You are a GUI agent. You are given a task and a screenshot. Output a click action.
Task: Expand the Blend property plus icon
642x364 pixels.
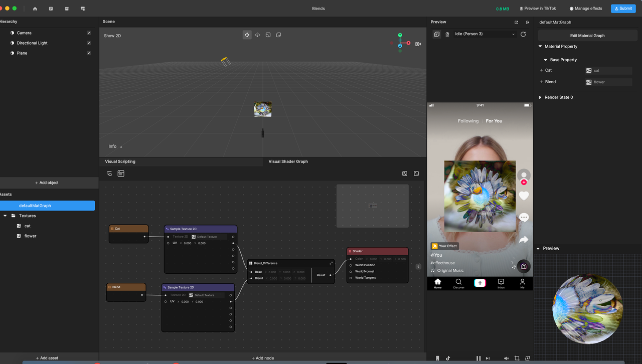coord(541,82)
